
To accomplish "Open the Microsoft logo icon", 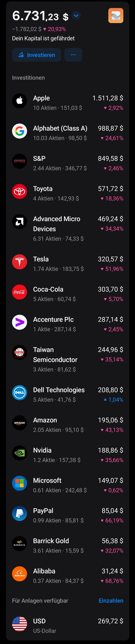I will [x=20, y=483].
